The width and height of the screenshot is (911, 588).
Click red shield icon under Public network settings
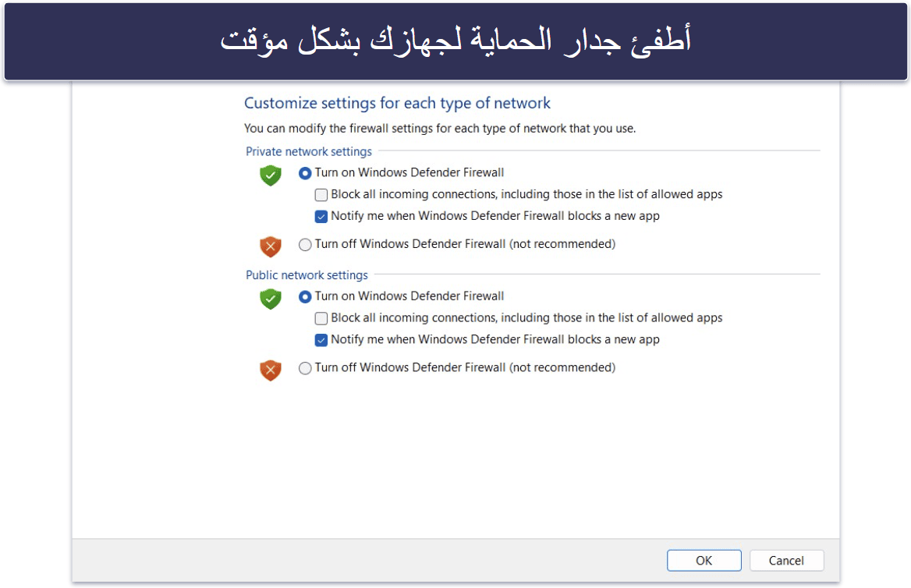click(270, 370)
